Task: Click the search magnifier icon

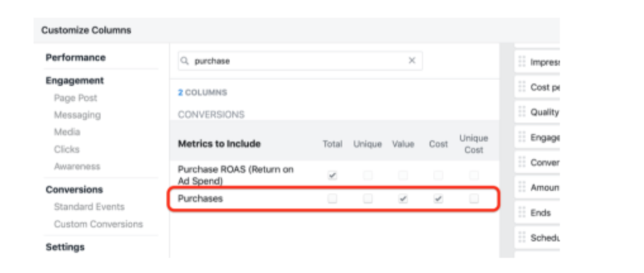Action: point(185,61)
